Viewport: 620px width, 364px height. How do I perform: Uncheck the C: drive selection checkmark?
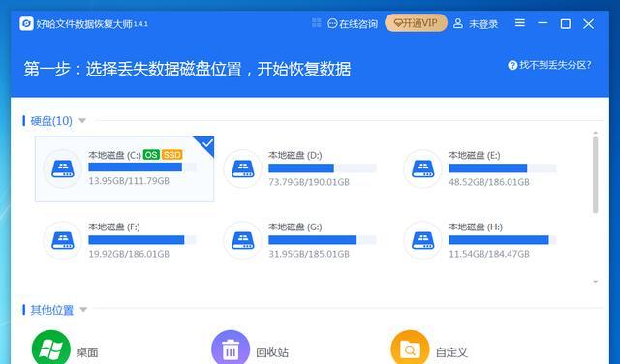pyautogui.click(x=206, y=144)
